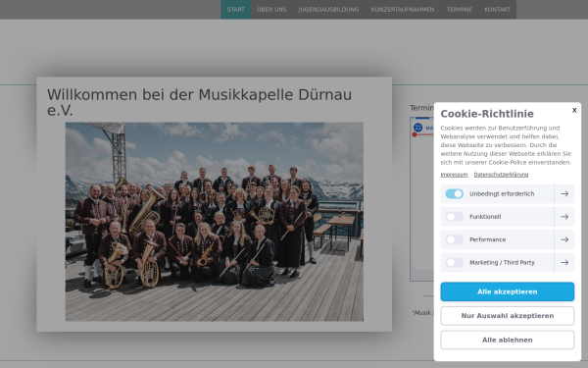The image size is (588, 368).
Task: Enable the Funktionell cookie switch
Action: [x=454, y=217]
